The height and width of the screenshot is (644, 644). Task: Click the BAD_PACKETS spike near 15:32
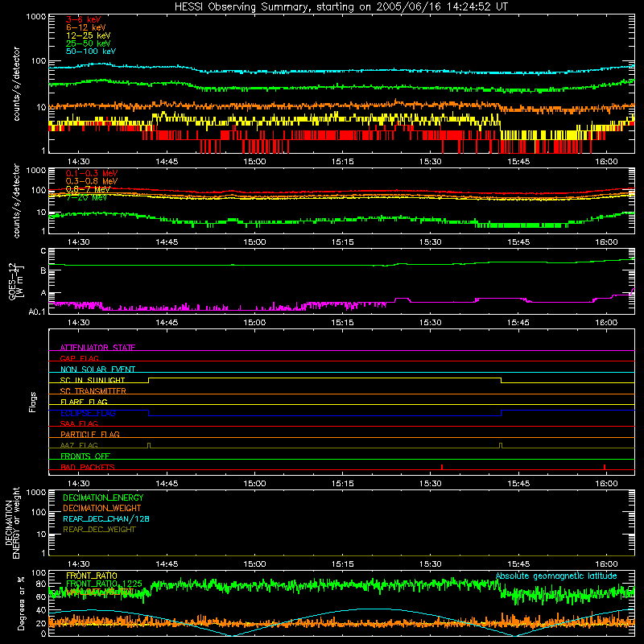tap(442, 467)
